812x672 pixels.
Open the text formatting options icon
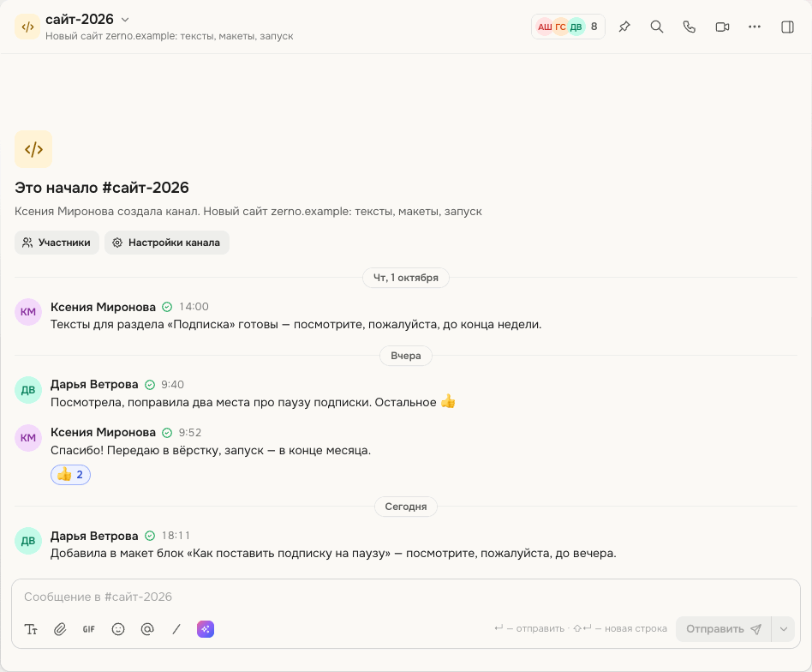pos(31,629)
